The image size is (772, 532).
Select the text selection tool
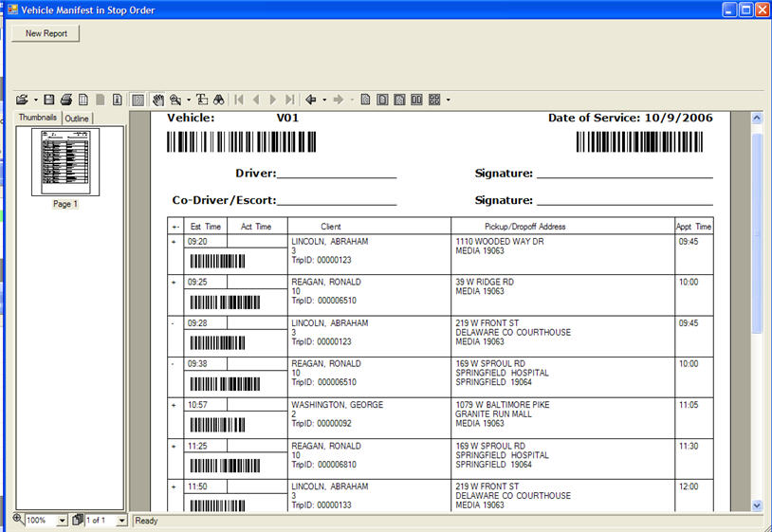202,100
